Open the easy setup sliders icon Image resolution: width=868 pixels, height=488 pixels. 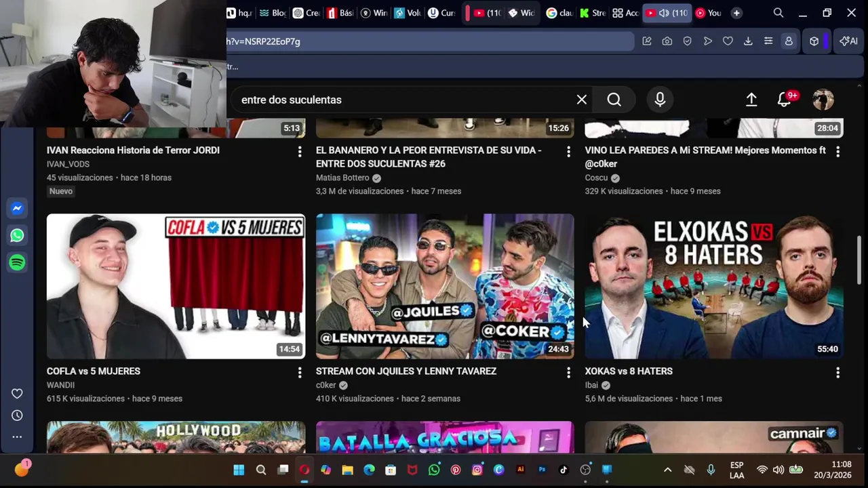[x=768, y=41]
